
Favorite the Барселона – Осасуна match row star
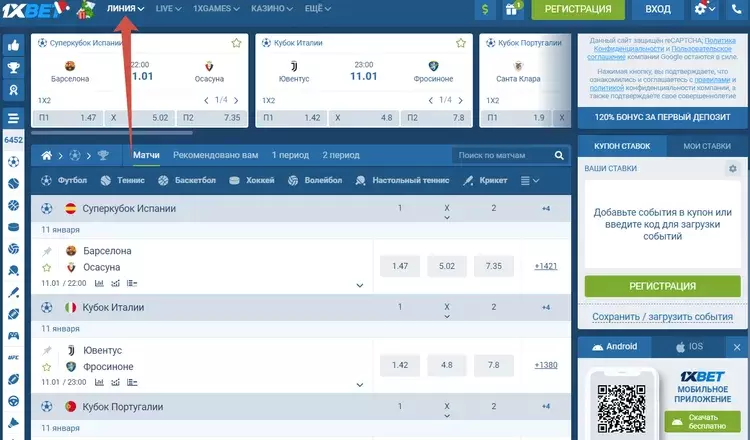[46, 268]
